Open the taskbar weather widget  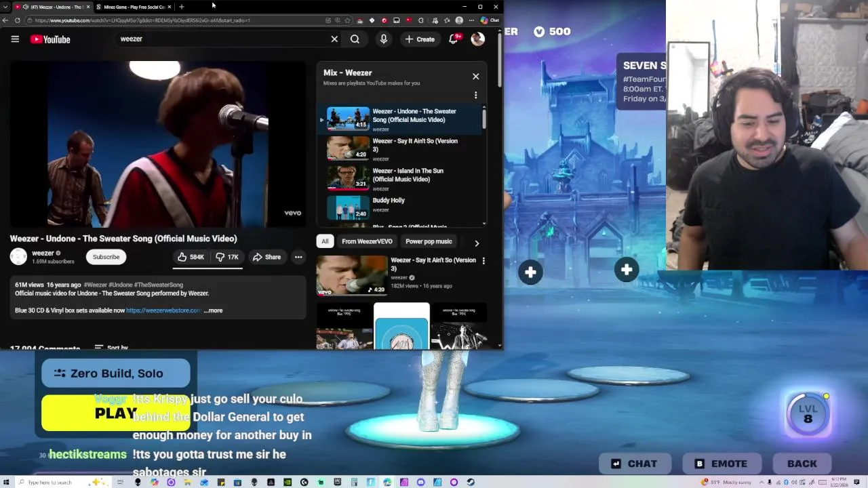coord(726,482)
